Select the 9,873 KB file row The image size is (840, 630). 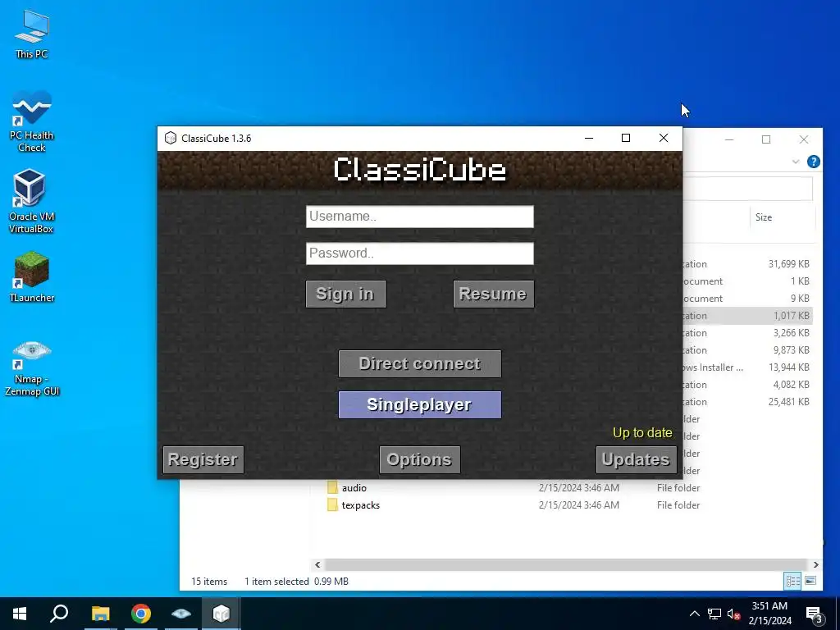pyautogui.click(x=748, y=350)
